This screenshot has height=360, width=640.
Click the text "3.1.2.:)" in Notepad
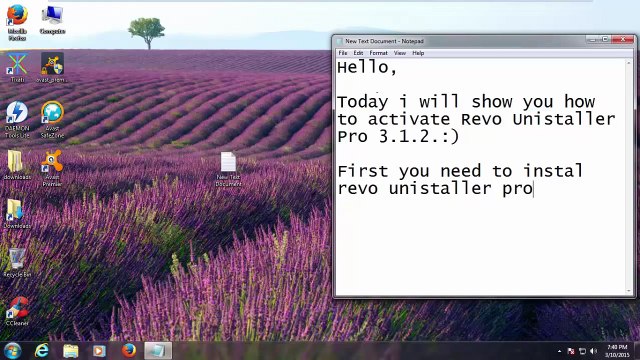(419, 136)
